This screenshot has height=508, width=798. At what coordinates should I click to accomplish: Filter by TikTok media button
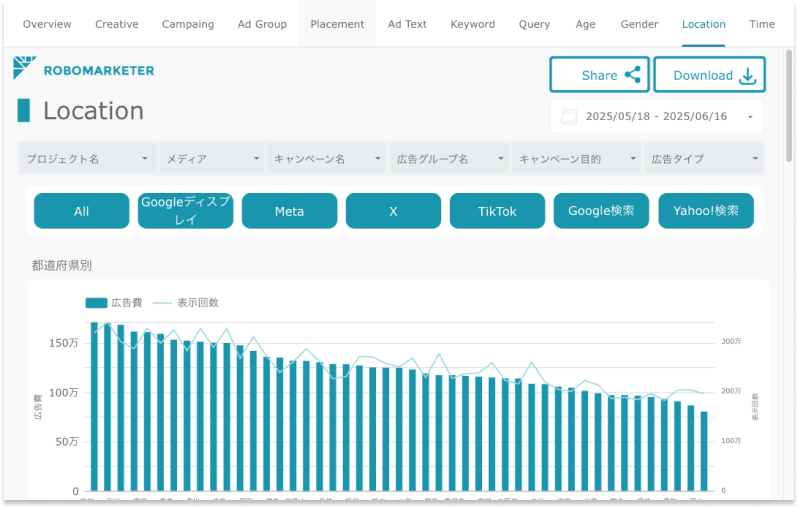497,211
